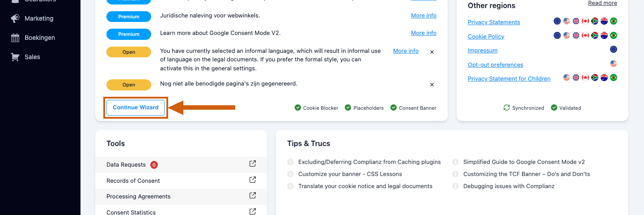Open Privacy Statement for Children link
Screen dimensions: 644x215
coord(509,78)
